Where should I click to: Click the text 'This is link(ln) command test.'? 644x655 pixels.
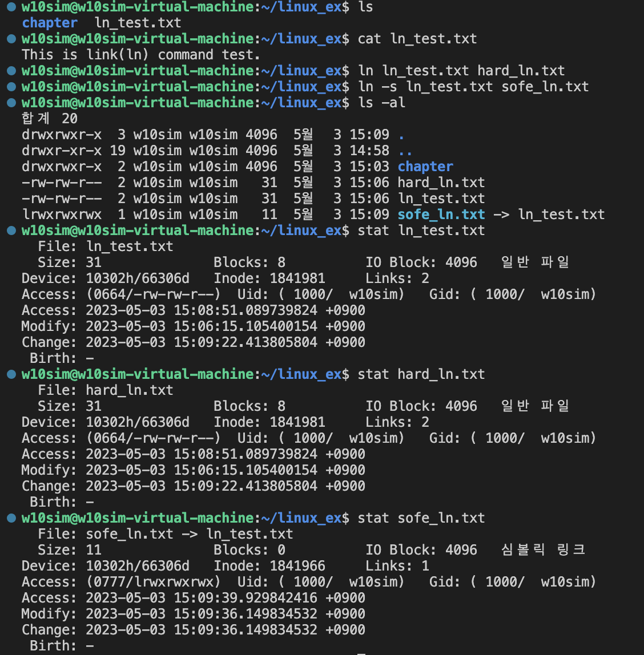tap(141, 55)
